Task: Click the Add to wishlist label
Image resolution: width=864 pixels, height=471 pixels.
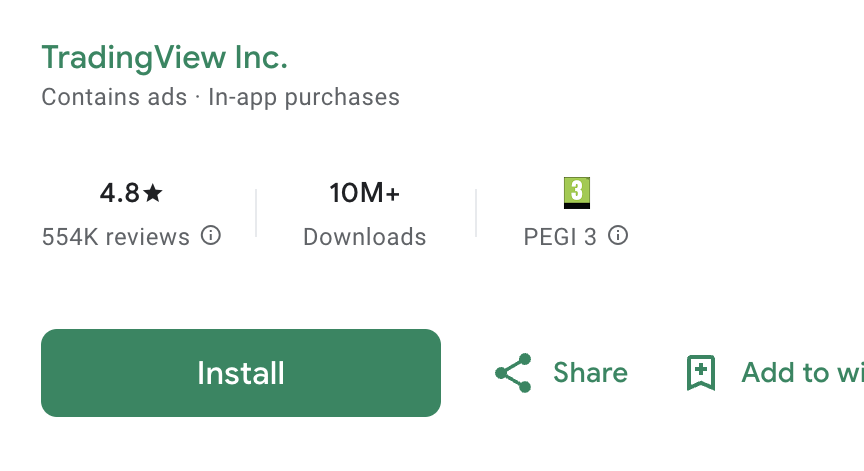Action: click(x=800, y=373)
